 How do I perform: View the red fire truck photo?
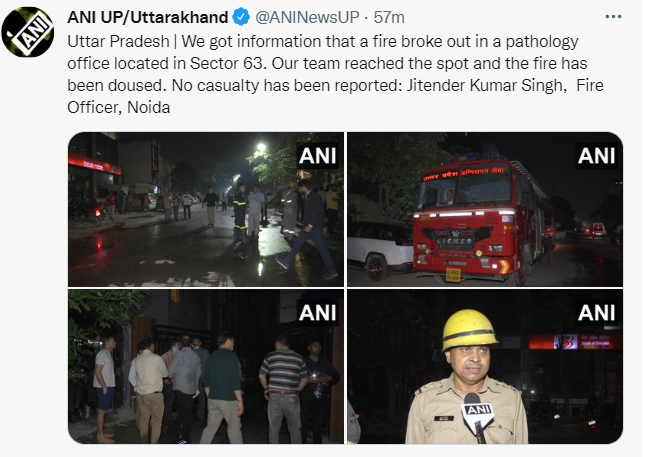point(485,209)
